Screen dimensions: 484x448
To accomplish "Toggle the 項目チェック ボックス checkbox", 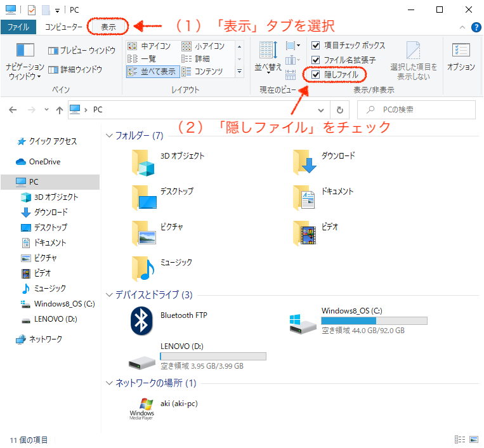I will coord(315,46).
